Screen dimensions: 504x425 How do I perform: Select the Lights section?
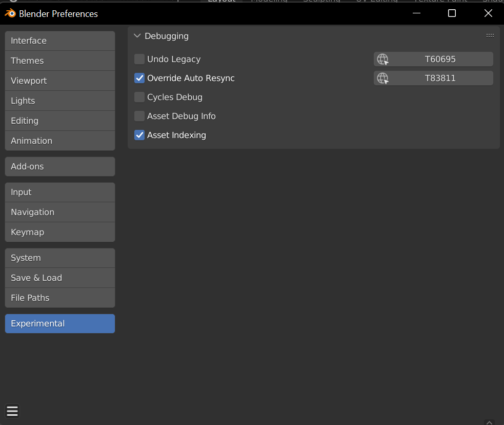coord(60,101)
